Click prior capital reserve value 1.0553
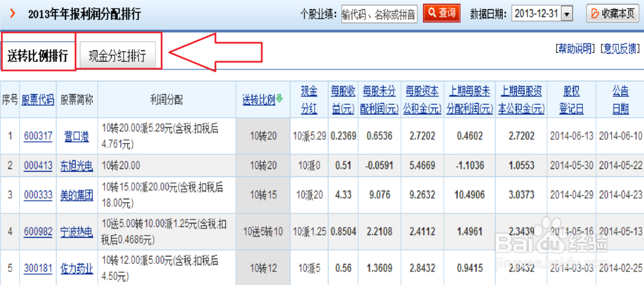Viewport: 644px width, 285px height. point(521,166)
